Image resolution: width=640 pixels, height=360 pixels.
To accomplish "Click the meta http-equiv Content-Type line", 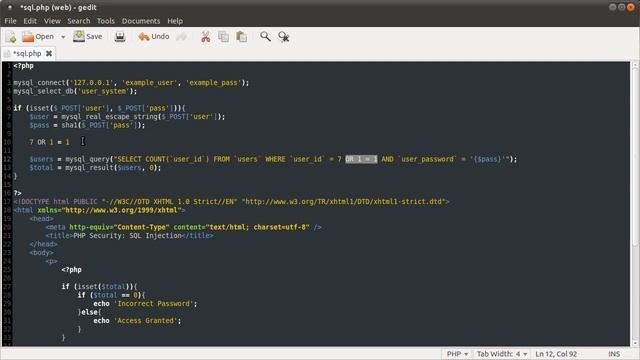I will tap(183, 227).
